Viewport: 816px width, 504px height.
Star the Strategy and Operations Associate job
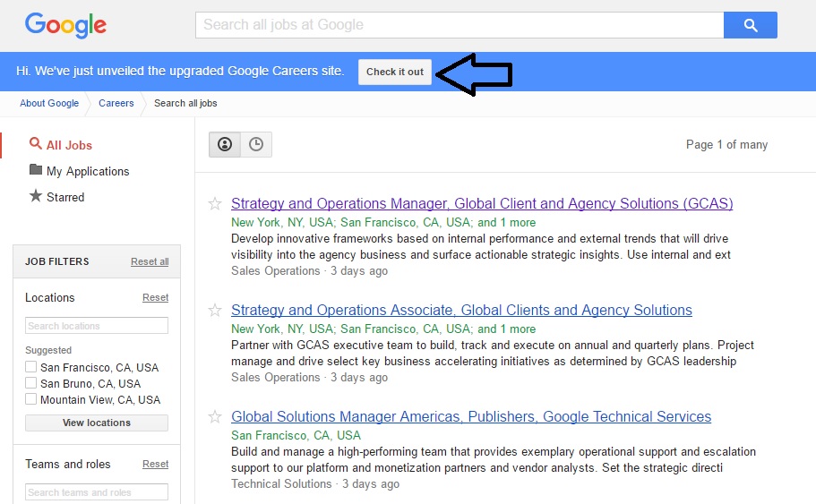[x=215, y=310]
